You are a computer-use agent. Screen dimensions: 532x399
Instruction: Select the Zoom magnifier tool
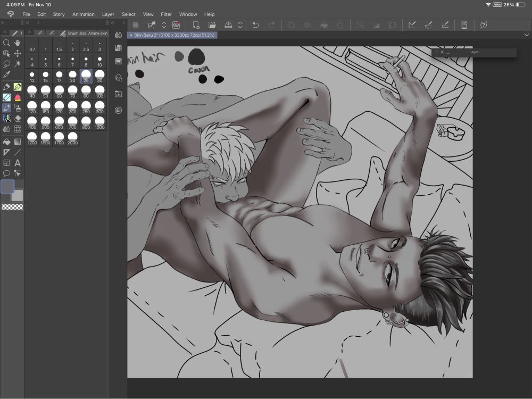tap(6, 43)
